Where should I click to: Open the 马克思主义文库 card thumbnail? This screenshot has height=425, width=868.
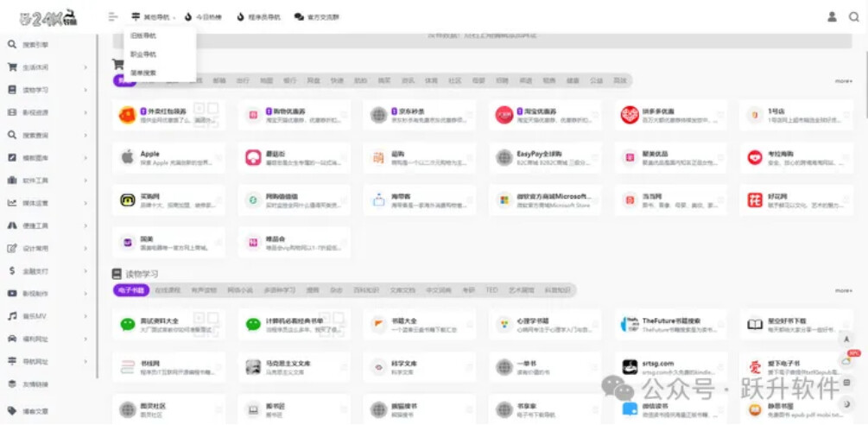tap(253, 367)
